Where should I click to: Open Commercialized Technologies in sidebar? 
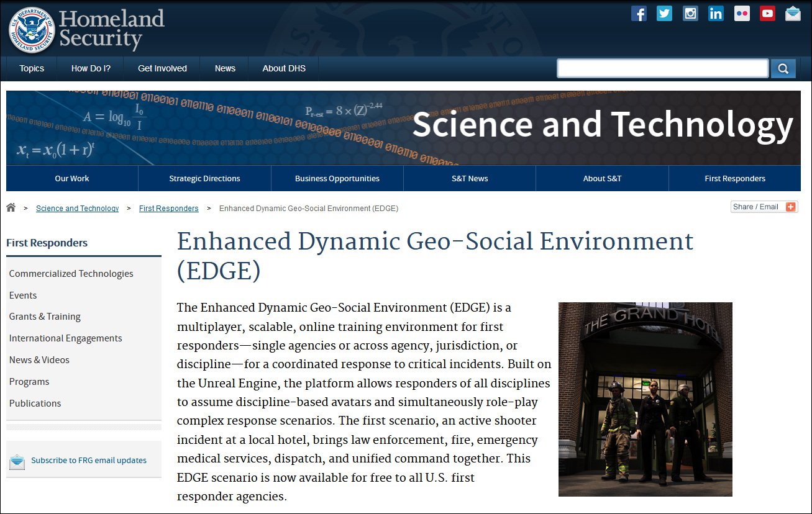[71, 274]
